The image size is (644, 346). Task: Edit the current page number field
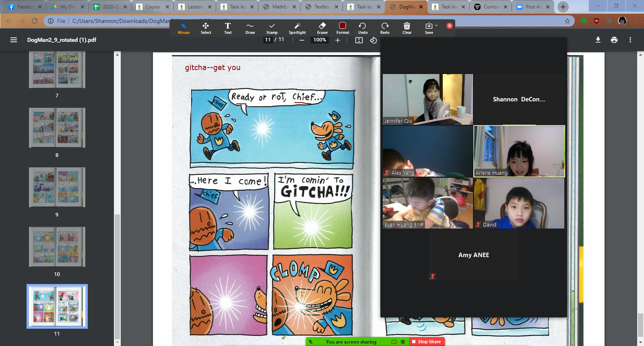point(268,40)
